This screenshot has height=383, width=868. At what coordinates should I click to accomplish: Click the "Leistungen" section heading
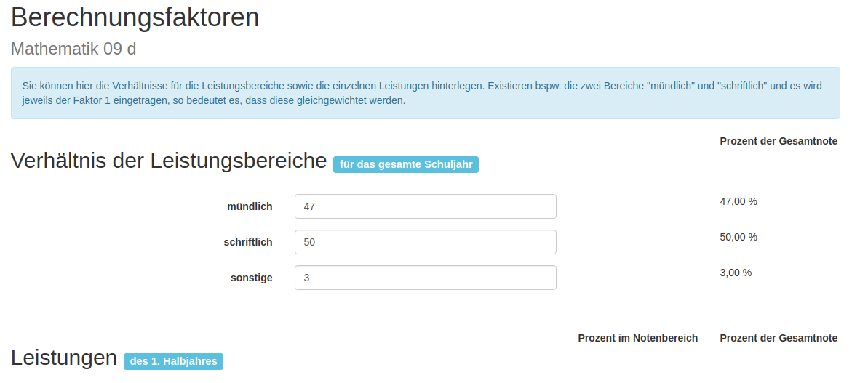(64, 358)
